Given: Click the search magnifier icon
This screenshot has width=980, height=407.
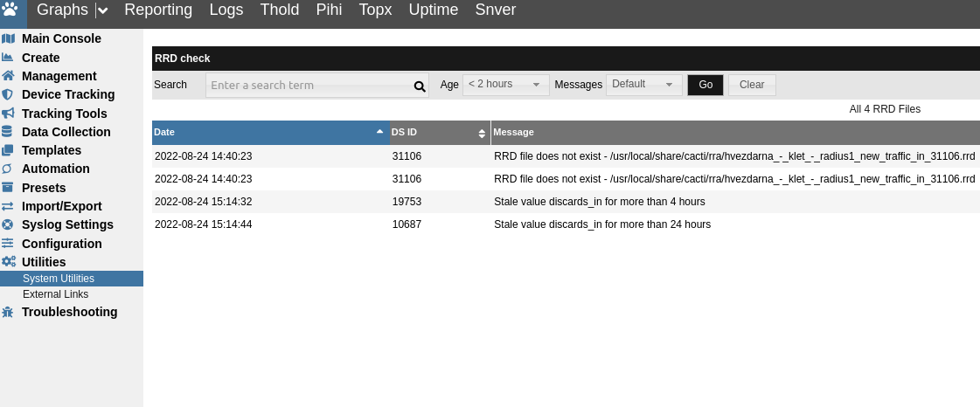Looking at the screenshot, I should [x=420, y=86].
